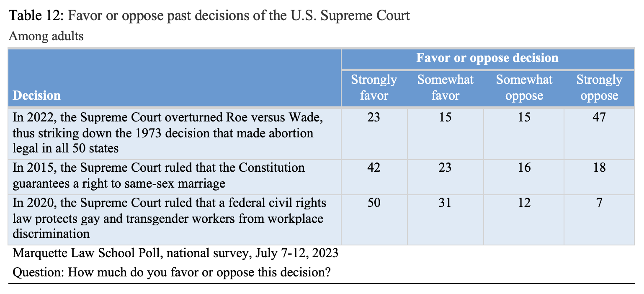
Task: Click the 50 strongly favor cell
Action: click(374, 203)
